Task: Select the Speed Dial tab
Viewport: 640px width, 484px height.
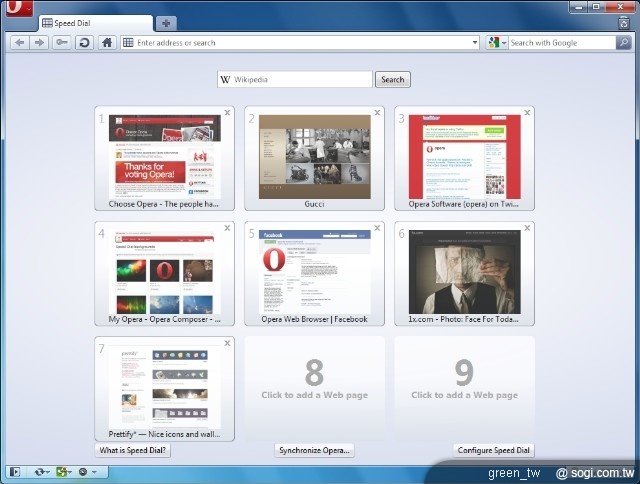Action: (x=96, y=23)
